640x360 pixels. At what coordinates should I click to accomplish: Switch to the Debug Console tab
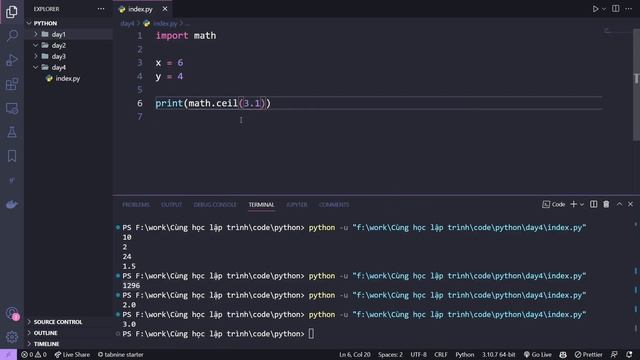point(215,204)
